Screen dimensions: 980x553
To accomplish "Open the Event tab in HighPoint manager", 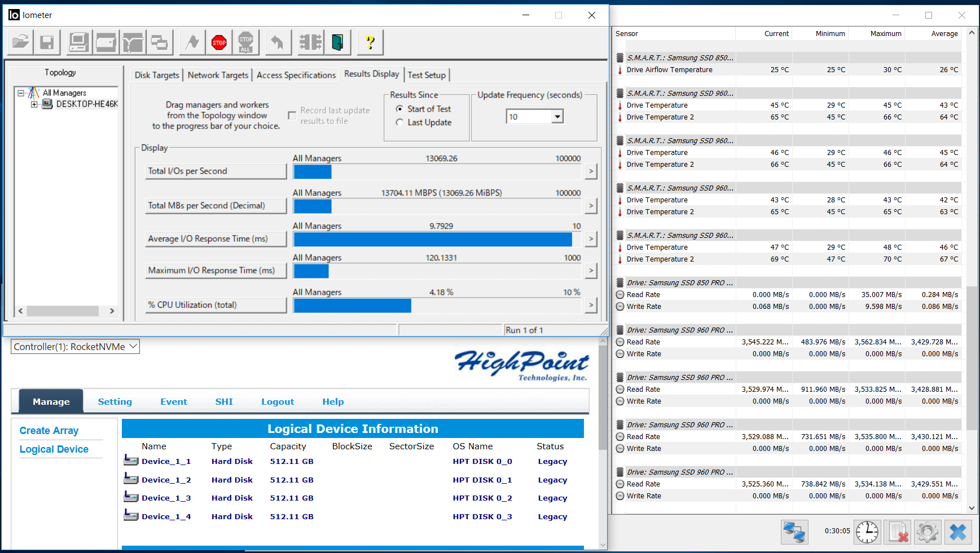I will (173, 401).
